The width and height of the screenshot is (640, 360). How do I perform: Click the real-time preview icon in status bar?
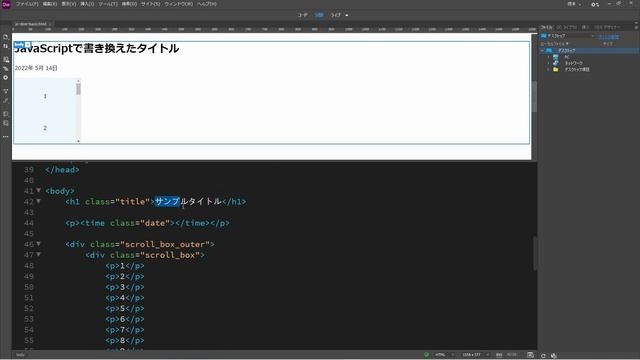click(530, 355)
